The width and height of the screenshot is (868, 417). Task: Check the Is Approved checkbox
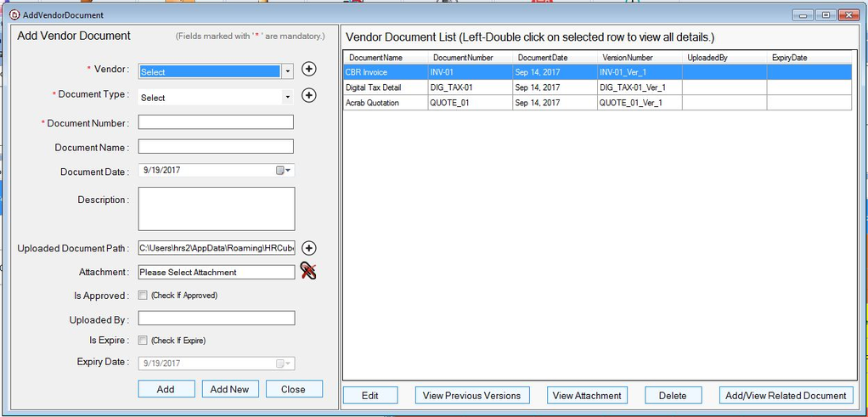(x=143, y=296)
